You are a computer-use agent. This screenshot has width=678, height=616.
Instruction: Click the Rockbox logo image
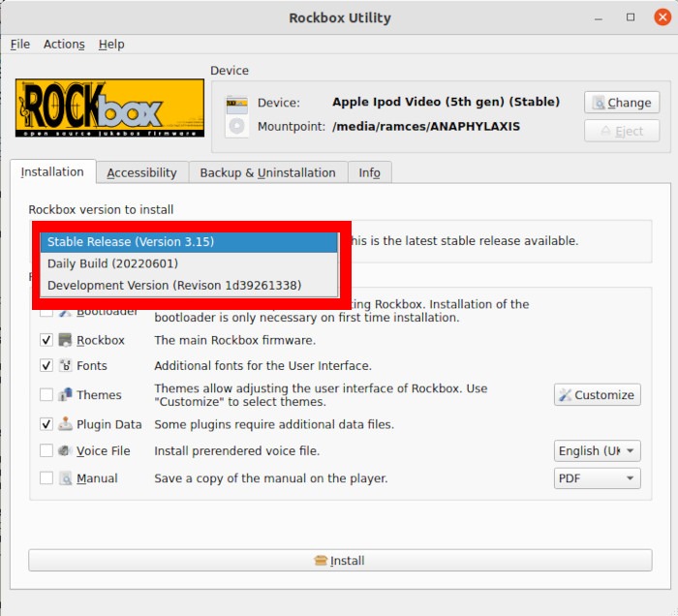point(109,108)
